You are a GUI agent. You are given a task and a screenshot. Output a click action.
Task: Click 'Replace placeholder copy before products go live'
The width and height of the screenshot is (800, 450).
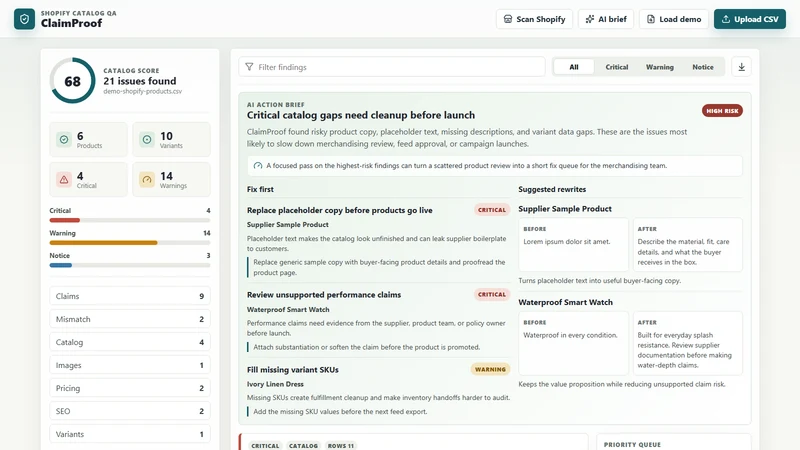339,210
